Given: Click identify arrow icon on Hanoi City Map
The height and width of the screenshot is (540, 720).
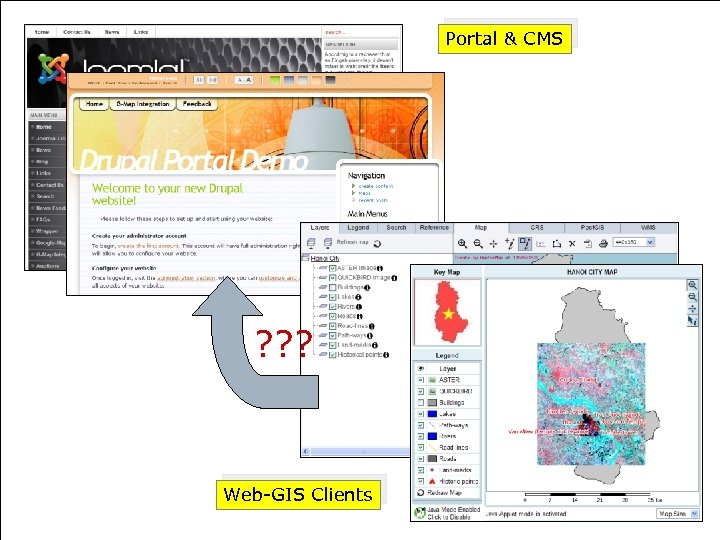Looking at the screenshot, I should [x=692, y=321].
